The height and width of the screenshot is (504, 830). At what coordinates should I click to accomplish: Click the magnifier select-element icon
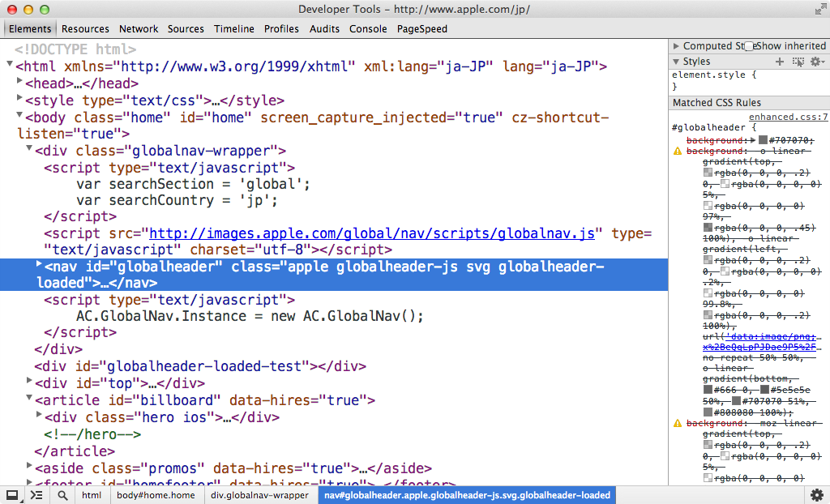62,496
